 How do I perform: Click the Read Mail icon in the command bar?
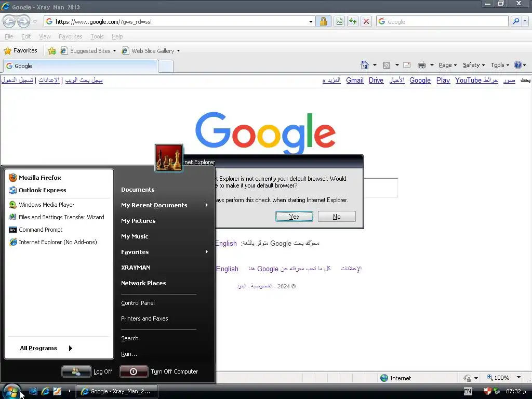click(x=407, y=65)
